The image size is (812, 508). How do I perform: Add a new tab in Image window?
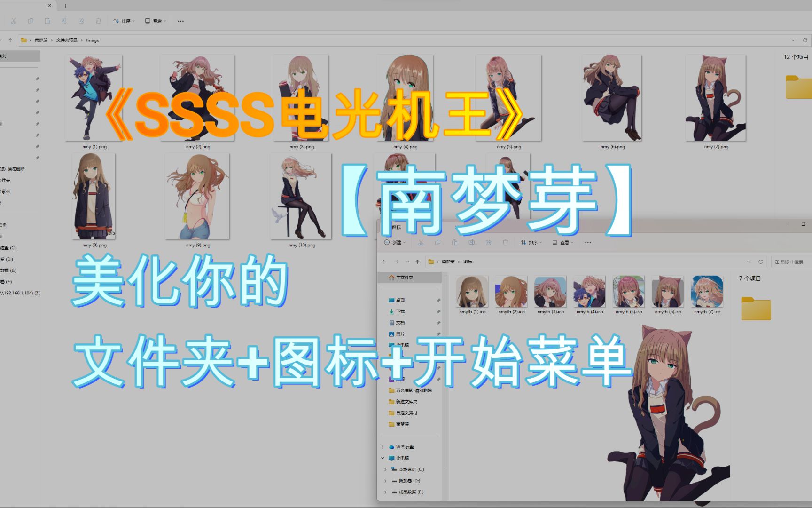[x=65, y=6]
